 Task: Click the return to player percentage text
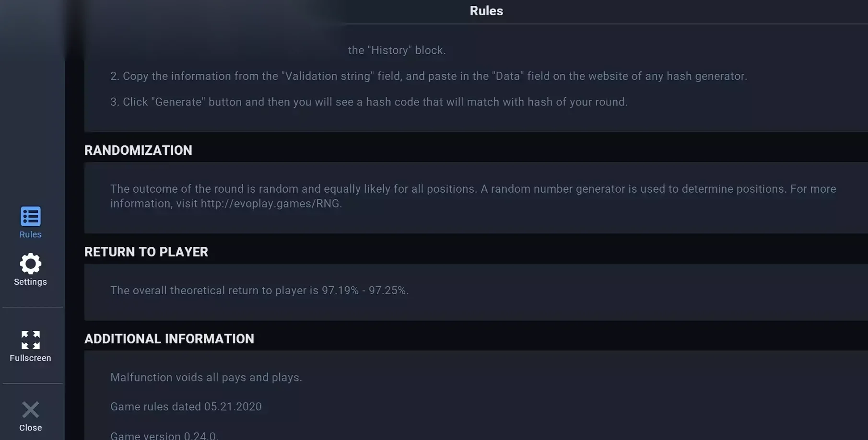259,290
